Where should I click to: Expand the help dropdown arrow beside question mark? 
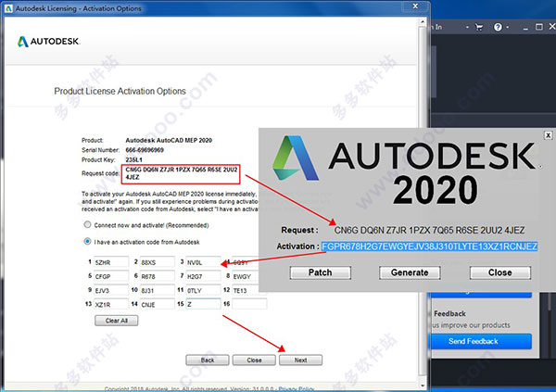pos(508,27)
